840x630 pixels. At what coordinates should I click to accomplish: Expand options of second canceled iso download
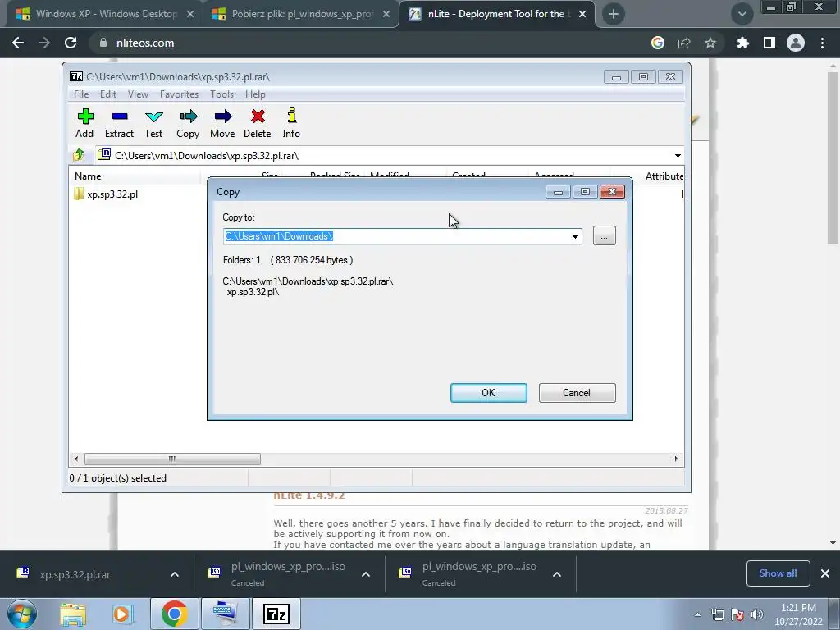557,574
